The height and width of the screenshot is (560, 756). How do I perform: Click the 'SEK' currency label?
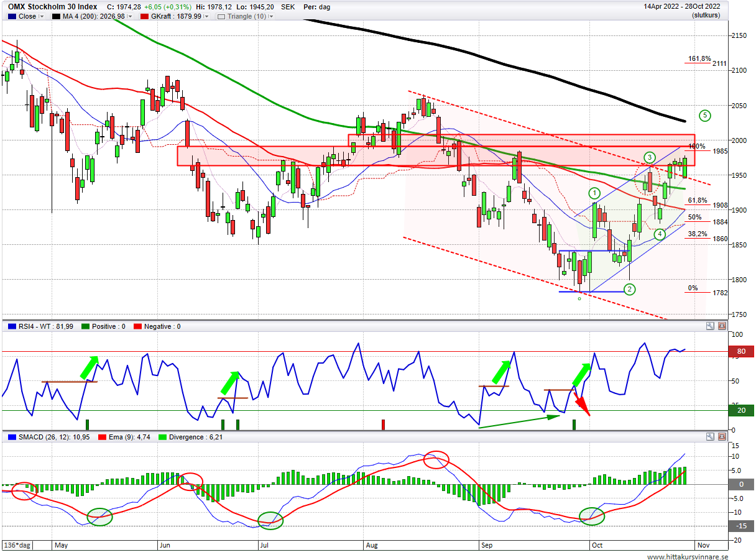[x=288, y=7]
